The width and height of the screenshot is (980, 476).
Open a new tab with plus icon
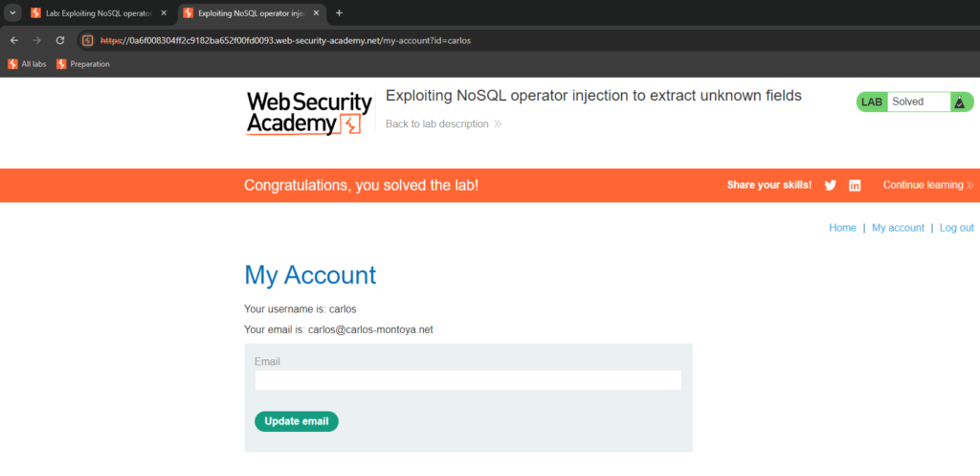339,12
